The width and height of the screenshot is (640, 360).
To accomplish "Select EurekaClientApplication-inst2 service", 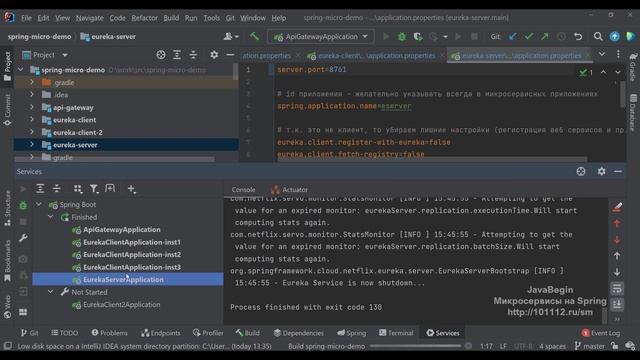I will (132, 255).
